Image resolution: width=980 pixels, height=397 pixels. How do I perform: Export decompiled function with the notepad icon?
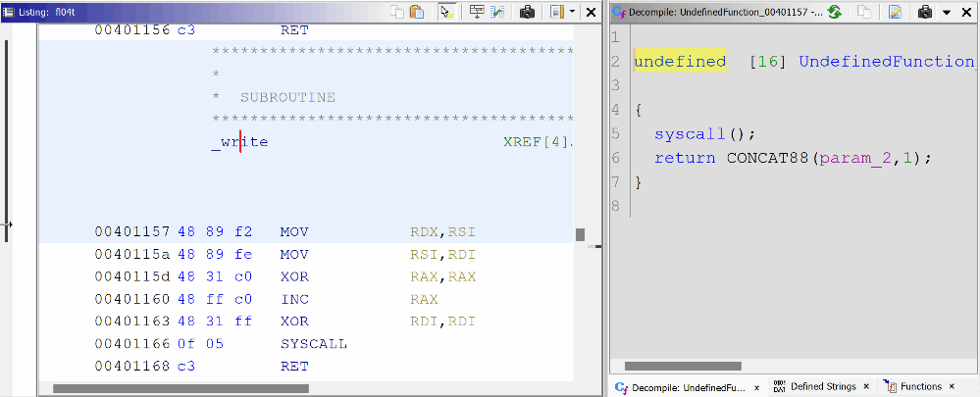[x=895, y=11]
